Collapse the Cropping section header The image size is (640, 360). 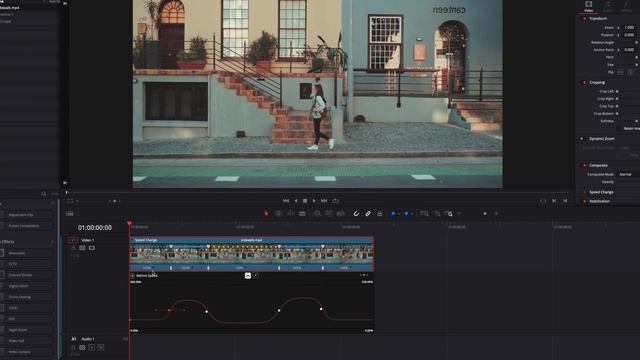(597, 82)
